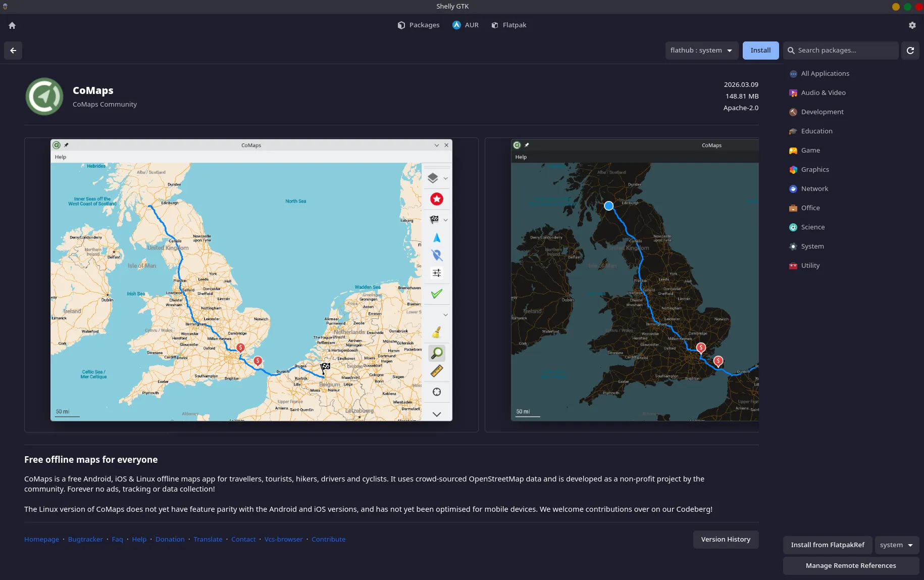Click the 'Free offline maps for everyone' heading

91,460
